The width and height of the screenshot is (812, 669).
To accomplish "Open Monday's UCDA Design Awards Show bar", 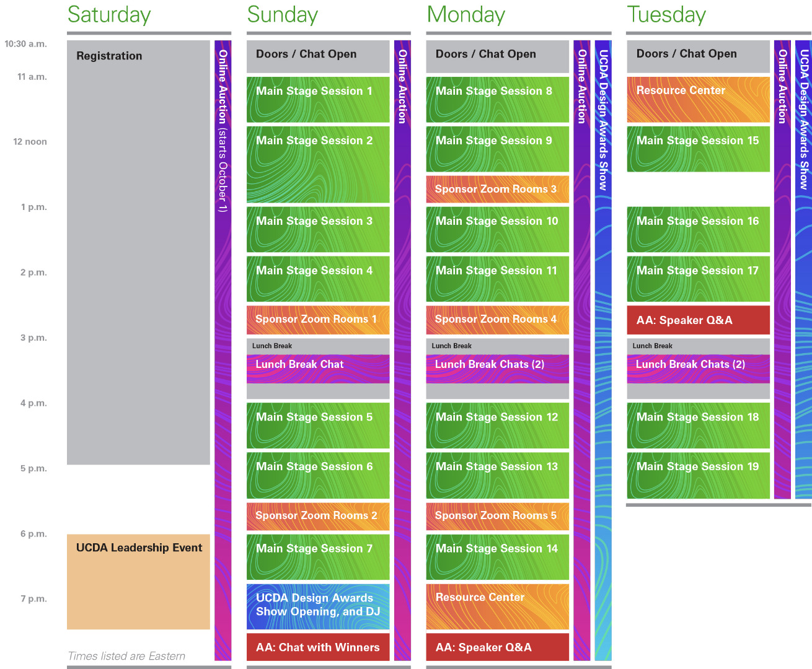I will [x=602, y=350].
